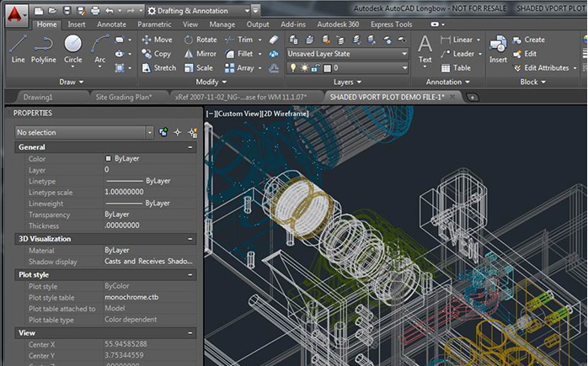
Task: Expand the Layers panel
Action: 347,82
